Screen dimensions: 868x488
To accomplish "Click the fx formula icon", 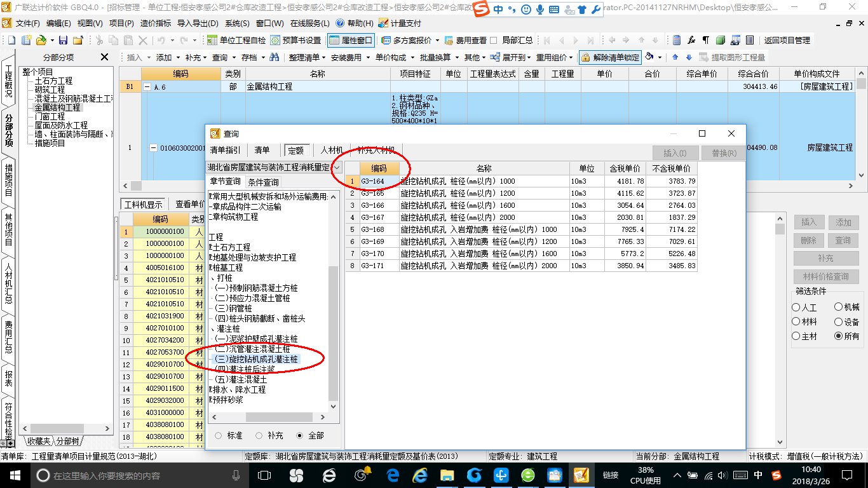I will (691, 40).
